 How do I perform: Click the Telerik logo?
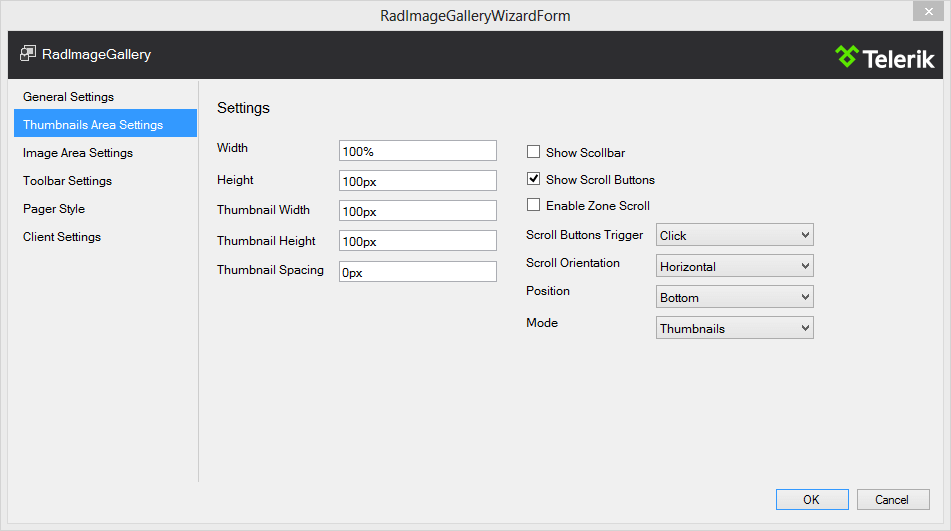(x=885, y=57)
